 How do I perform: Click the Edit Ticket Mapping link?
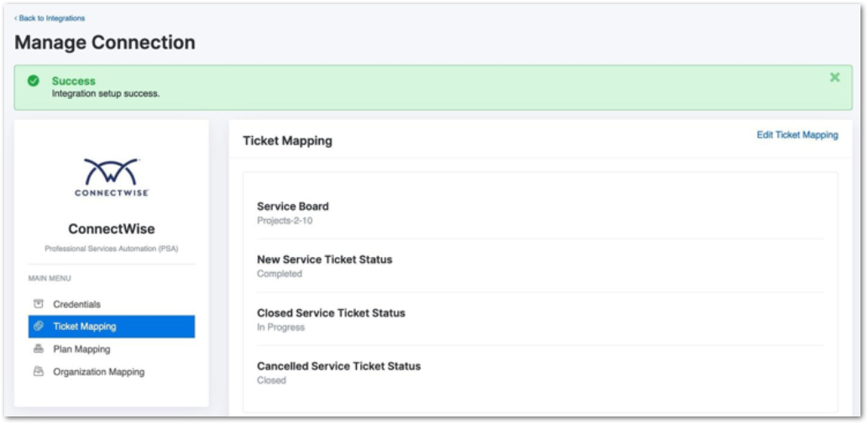[x=797, y=135]
